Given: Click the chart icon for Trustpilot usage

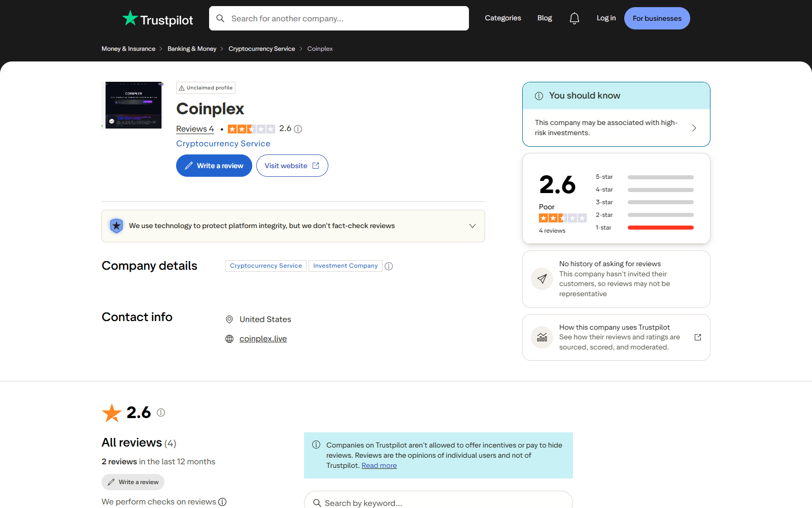Looking at the screenshot, I should point(542,337).
